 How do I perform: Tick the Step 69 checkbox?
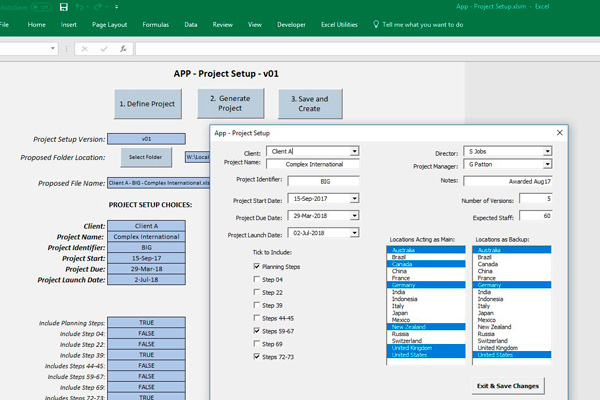257,344
